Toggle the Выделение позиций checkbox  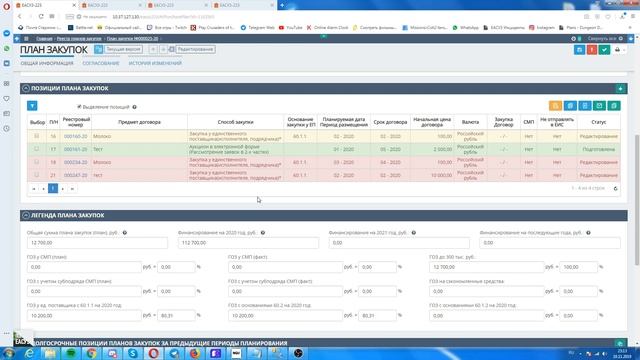(x=79, y=107)
